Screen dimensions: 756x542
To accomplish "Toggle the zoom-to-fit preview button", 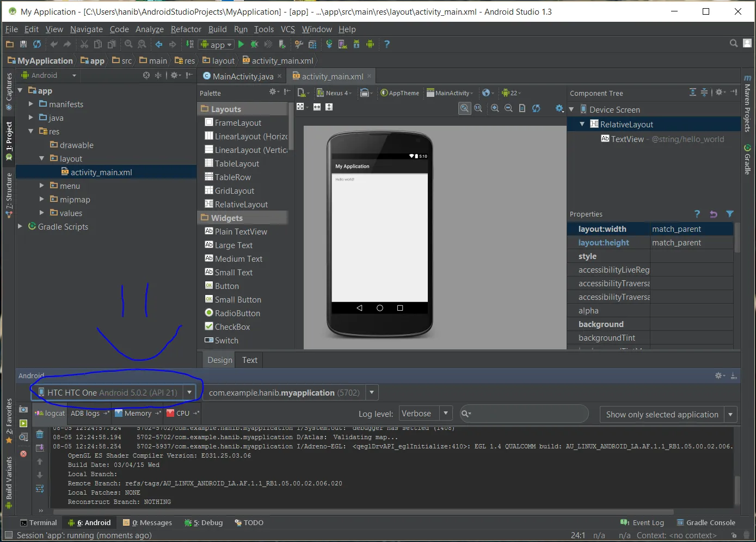I will pos(464,108).
